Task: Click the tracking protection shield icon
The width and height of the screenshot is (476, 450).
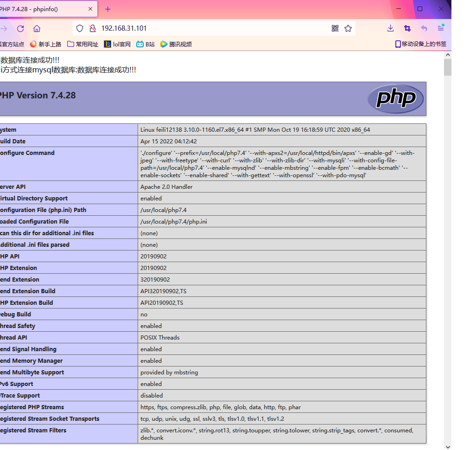Action: coord(80,28)
